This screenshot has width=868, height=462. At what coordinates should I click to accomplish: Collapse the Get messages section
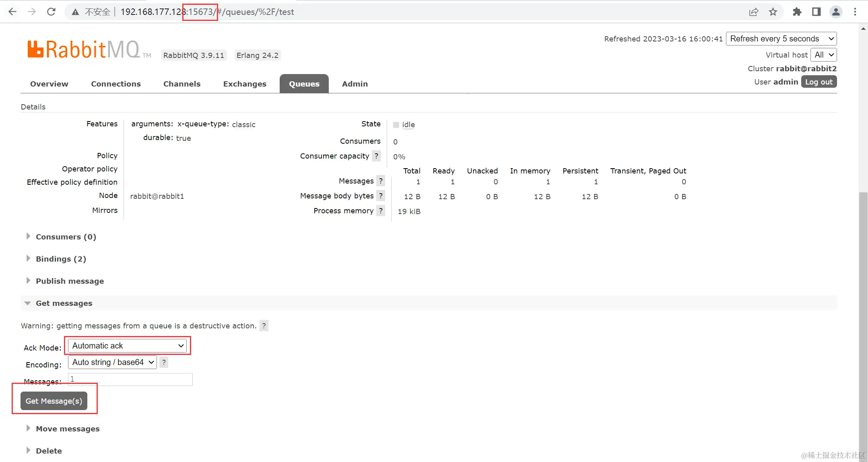click(64, 303)
